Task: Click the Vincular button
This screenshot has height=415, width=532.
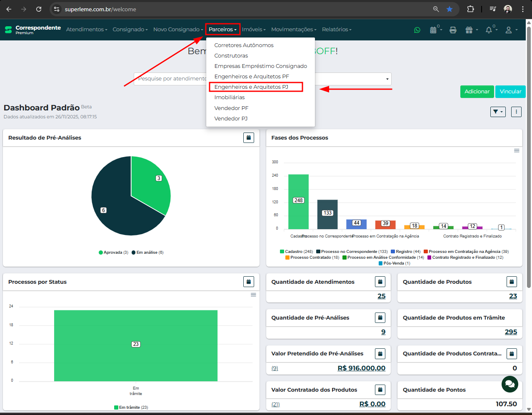Action: 510,92
